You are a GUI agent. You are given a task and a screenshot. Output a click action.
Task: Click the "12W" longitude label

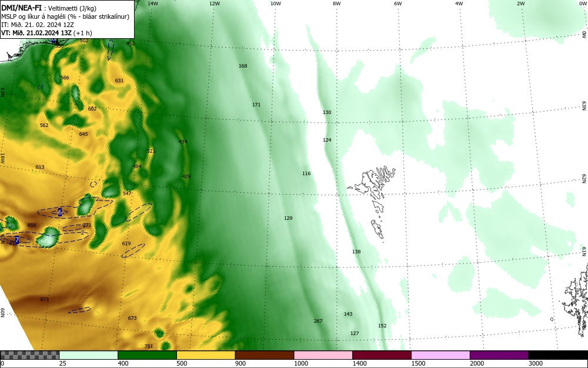coord(214,4)
